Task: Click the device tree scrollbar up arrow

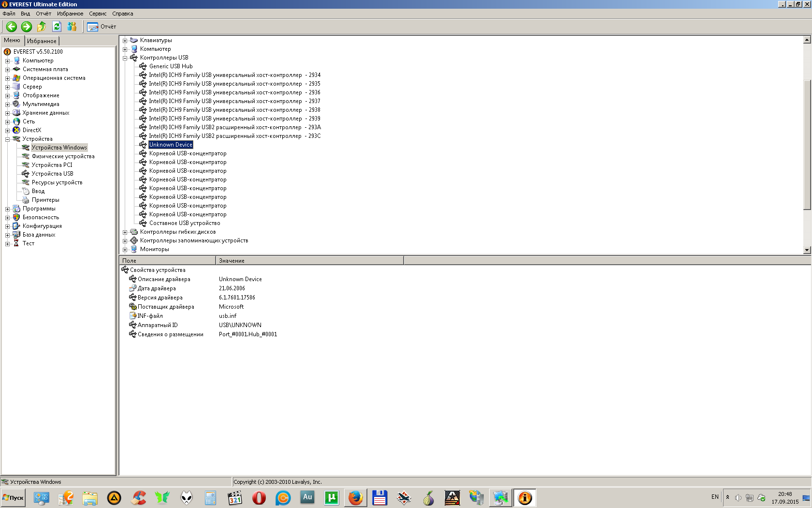Action: (807, 40)
